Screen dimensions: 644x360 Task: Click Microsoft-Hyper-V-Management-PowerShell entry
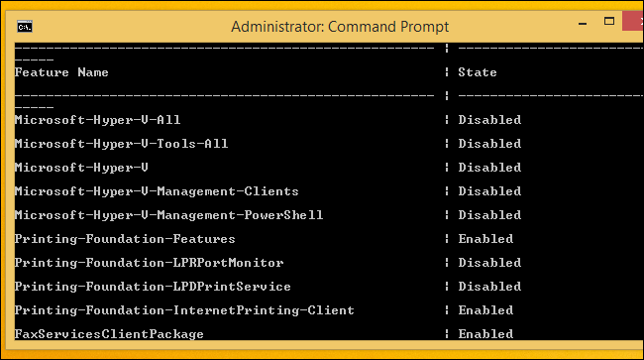(168, 215)
